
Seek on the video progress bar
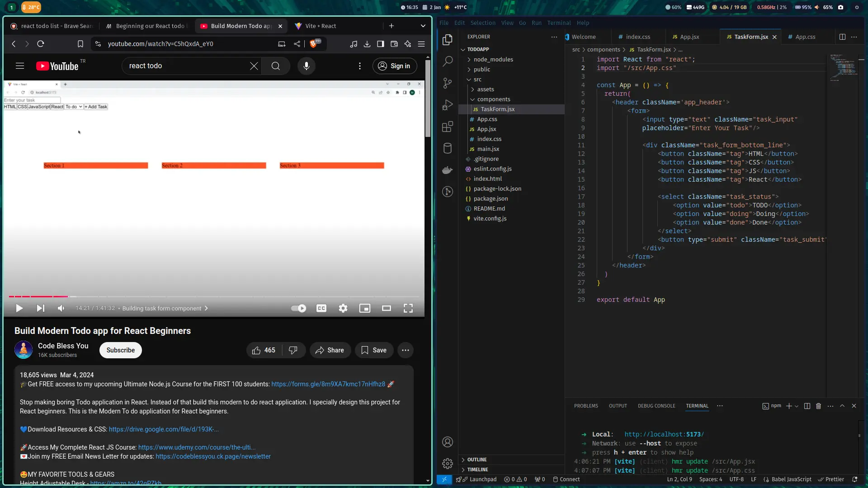pyautogui.click(x=214, y=296)
